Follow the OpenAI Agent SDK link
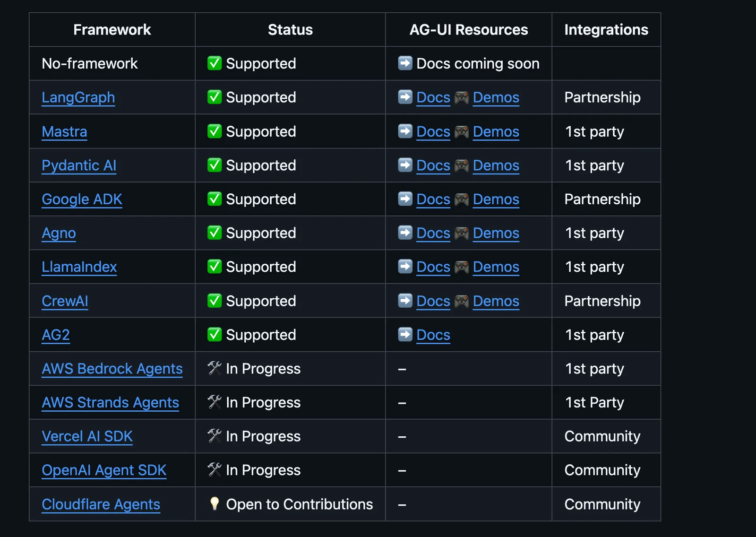Image resolution: width=756 pixels, height=537 pixels. click(x=104, y=470)
